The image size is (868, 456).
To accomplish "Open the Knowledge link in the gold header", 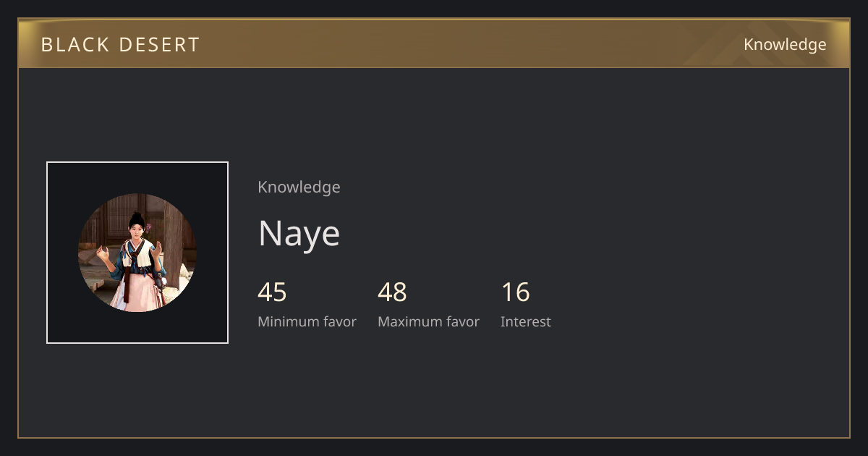I will (785, 45).
